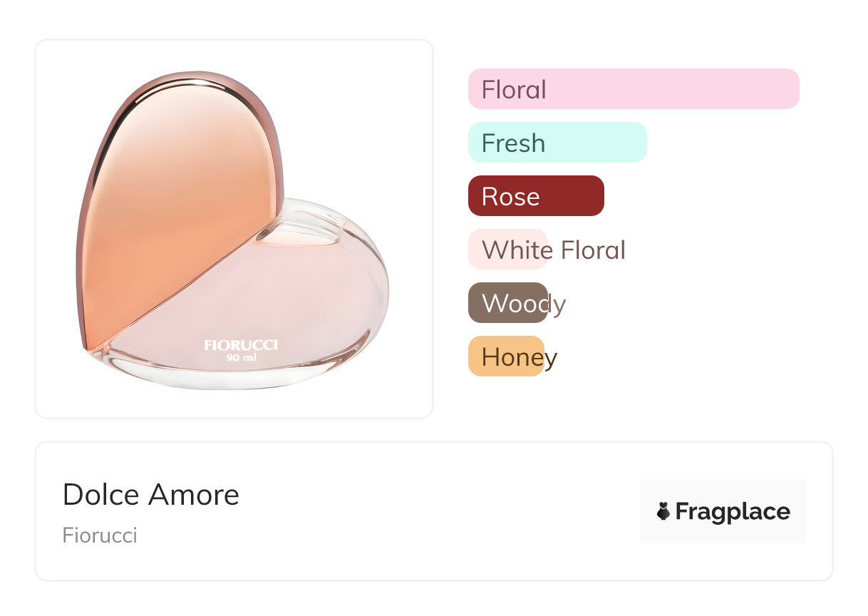Open the Fiorucci brand link below title

click(x=100, y=535)
